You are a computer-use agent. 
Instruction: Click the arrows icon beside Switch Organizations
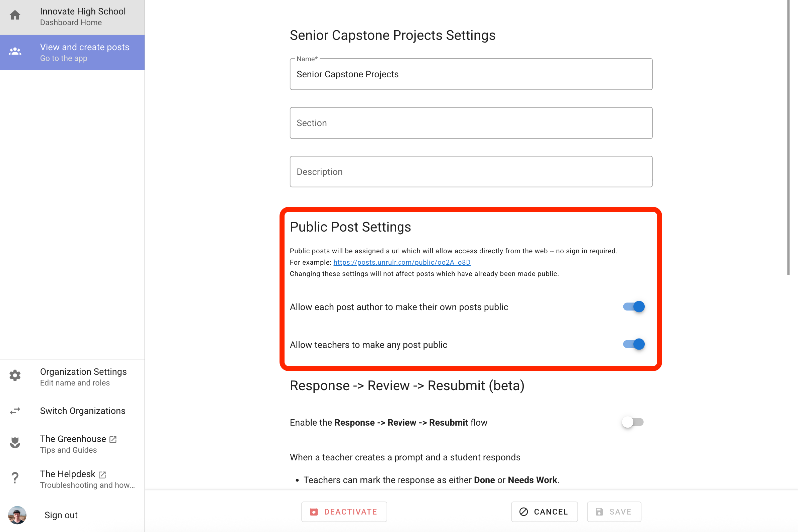click(x=15, y=411)
